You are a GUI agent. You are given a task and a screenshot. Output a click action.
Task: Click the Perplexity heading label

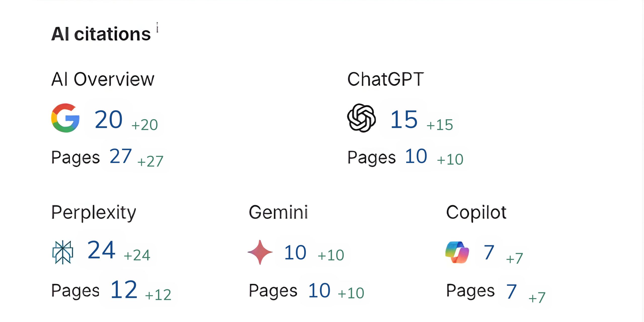coord(94,213)
